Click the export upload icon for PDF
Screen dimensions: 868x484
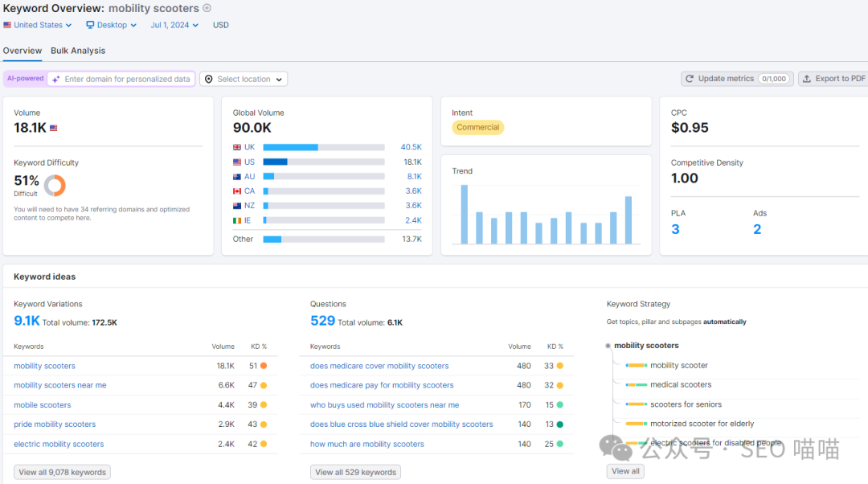click(x=807, y=79)
